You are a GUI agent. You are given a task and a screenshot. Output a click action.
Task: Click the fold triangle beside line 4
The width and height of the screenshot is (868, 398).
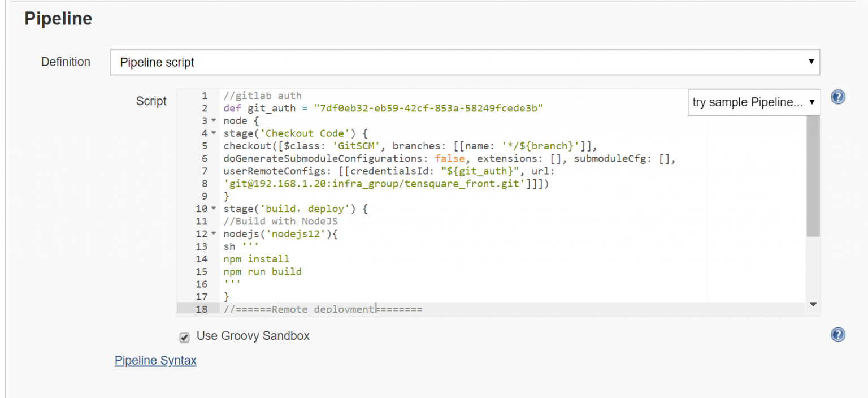click(x=212, y=133)
